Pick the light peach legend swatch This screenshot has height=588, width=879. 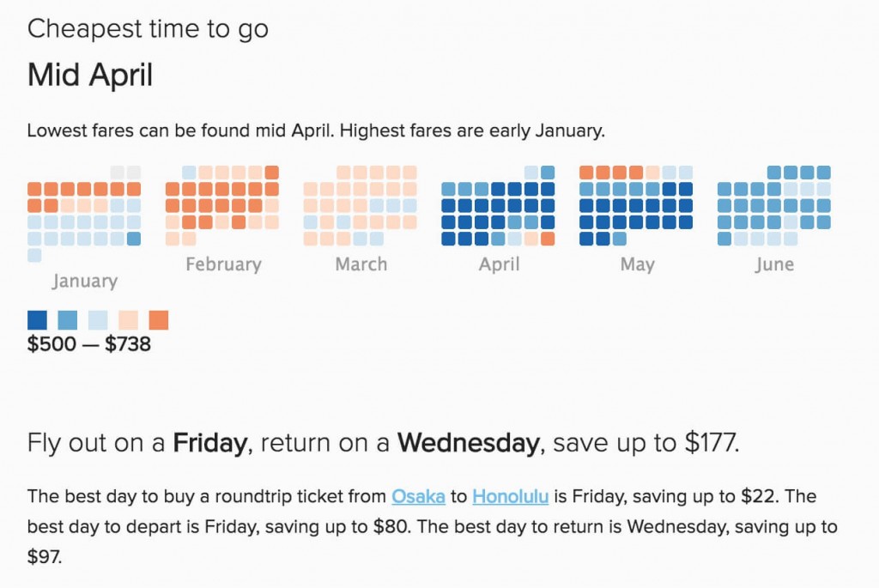pyautogui.click(x=129, y=320)
